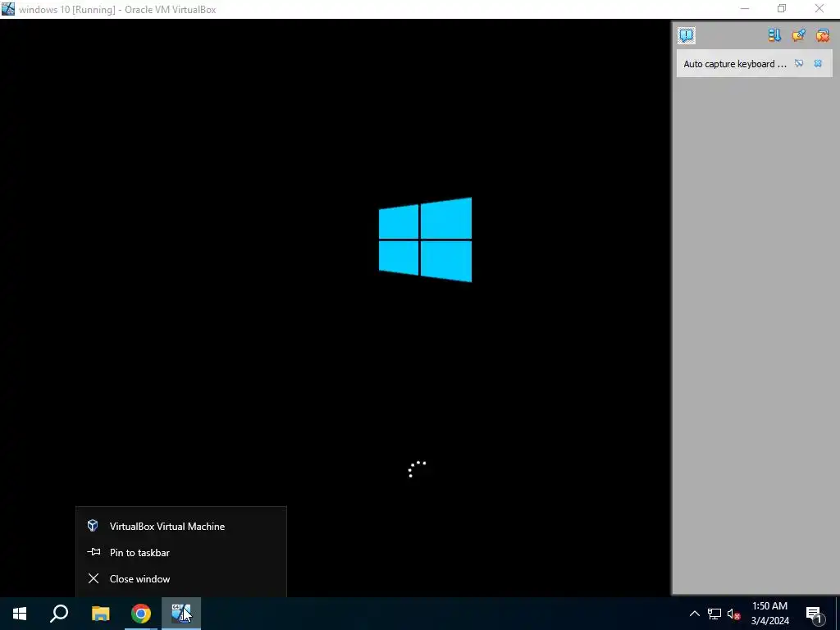Viewport: 840px width, 630px height.
Task: Toggle the notification center speech-bubble icon
Action: tap(687, 35)
